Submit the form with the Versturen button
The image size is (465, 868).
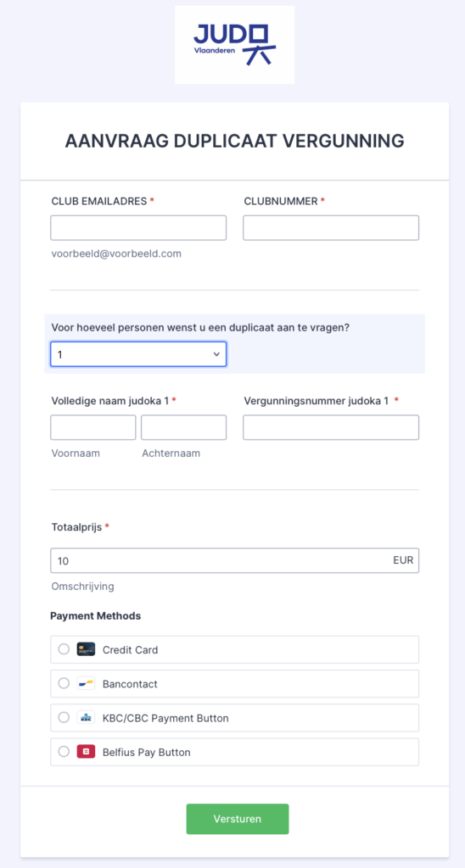238,819
